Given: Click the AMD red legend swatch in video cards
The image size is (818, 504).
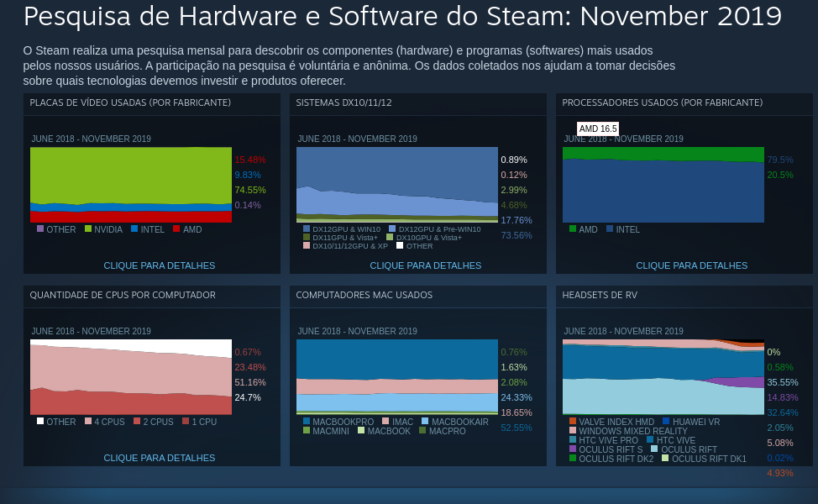Looking at the screenshot, I should click(176, 228).
